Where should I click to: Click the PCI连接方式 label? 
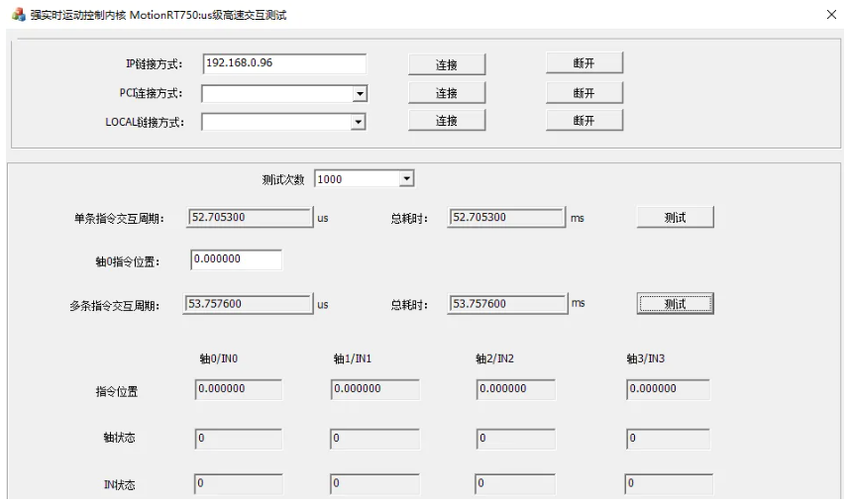[x=151, y=93]
